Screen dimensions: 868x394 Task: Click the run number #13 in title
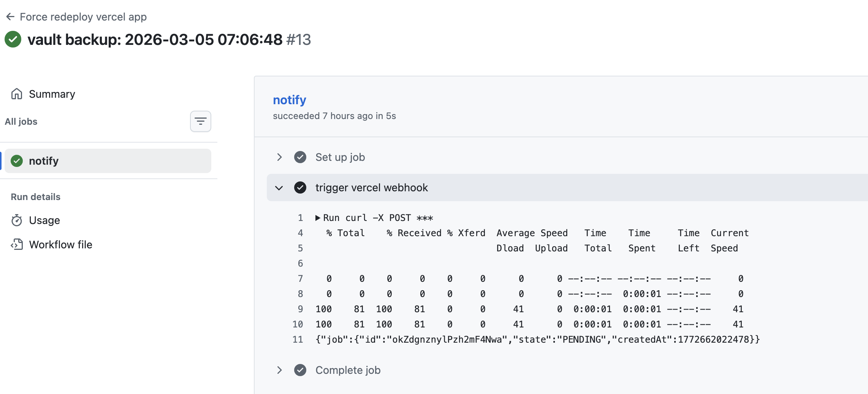pyautogui.click(x=298, y=40)
